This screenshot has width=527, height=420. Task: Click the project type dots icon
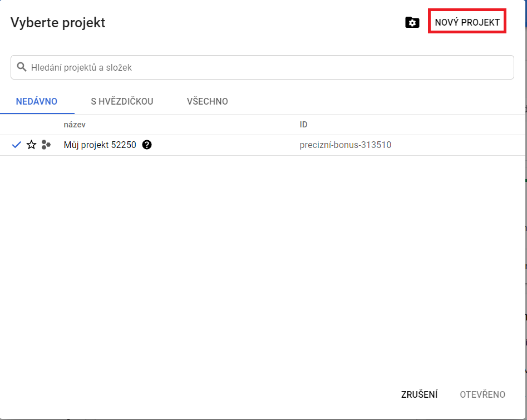pyautogui.click(x=46, y=145)
